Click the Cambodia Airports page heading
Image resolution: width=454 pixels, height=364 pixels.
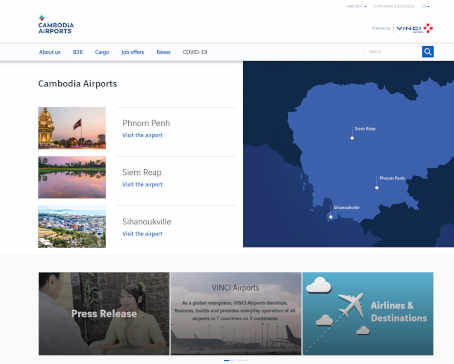pyautogui.click(x=78, y=84)
